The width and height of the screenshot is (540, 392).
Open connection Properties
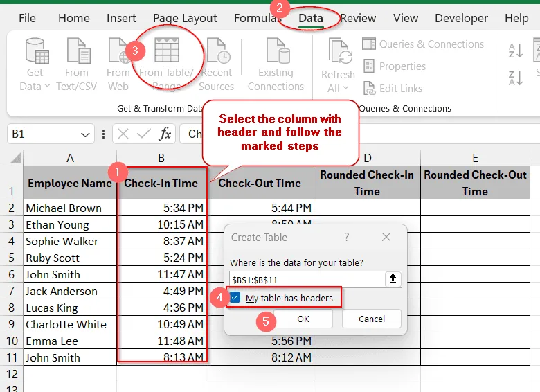tap(395, 66)
